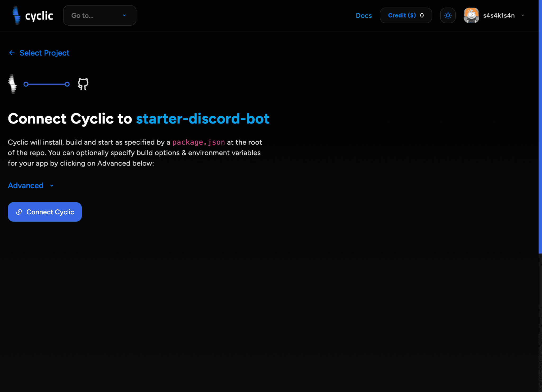Click the link icon inside Connect Cyclic button
Image resolution: width=542 pixels, height=392 pixels.
(19, 212)
